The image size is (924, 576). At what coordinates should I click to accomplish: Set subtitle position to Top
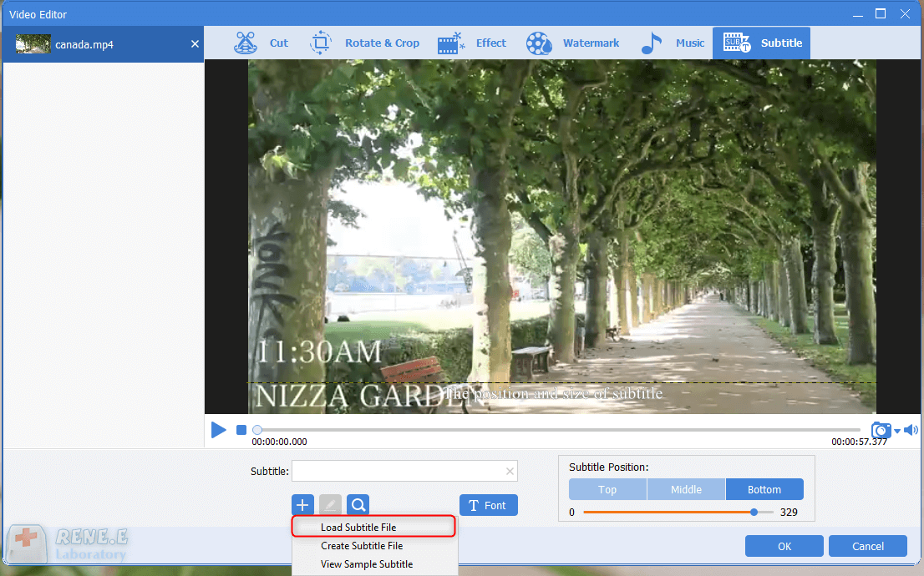(x=607, y=489)
